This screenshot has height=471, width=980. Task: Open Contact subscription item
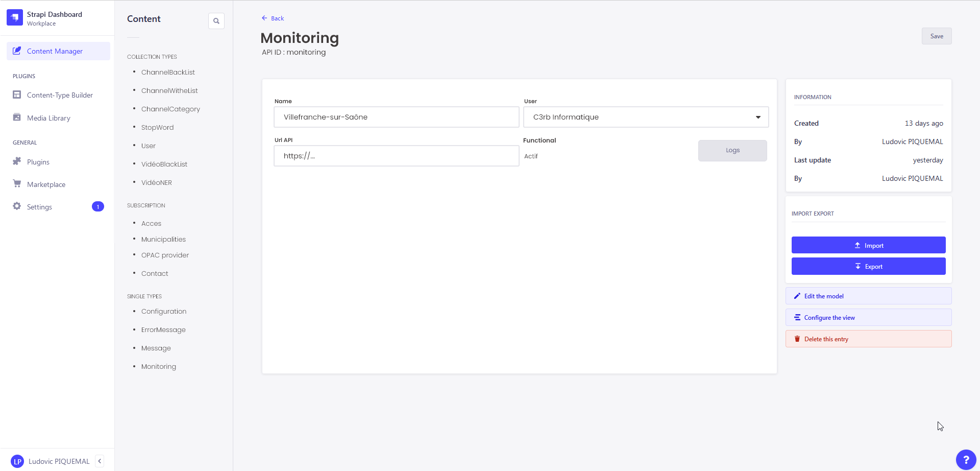[x=155, y=273]
